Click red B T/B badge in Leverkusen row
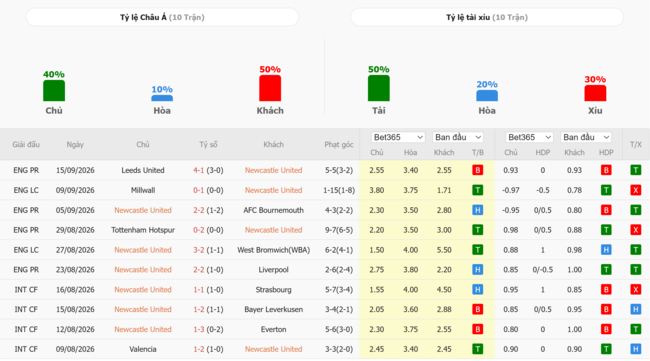Screen dimensions: 650x361 [x=478, y=309]
